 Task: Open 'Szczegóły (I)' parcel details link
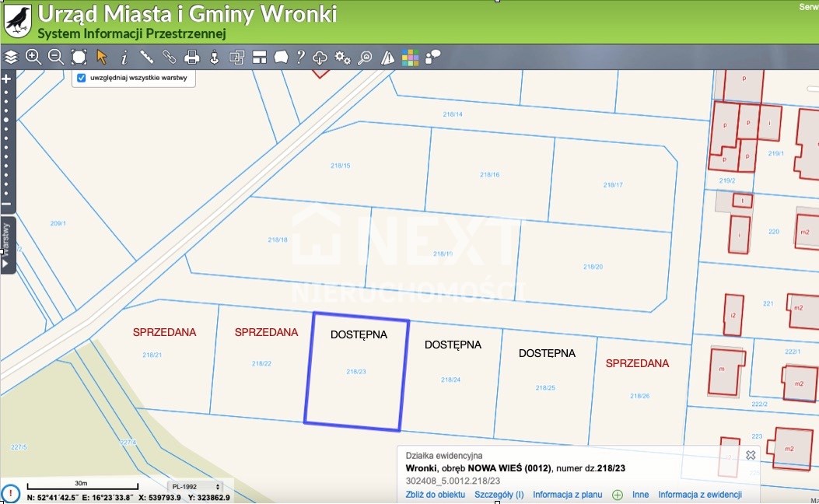pos(499,495)
